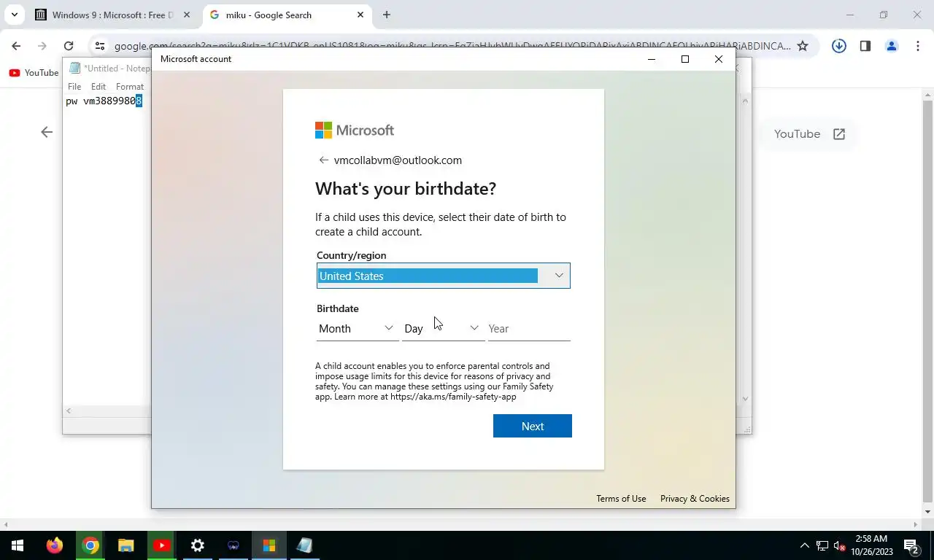
Task: Maximize the Microsoft account window
Action: (684, 59)
